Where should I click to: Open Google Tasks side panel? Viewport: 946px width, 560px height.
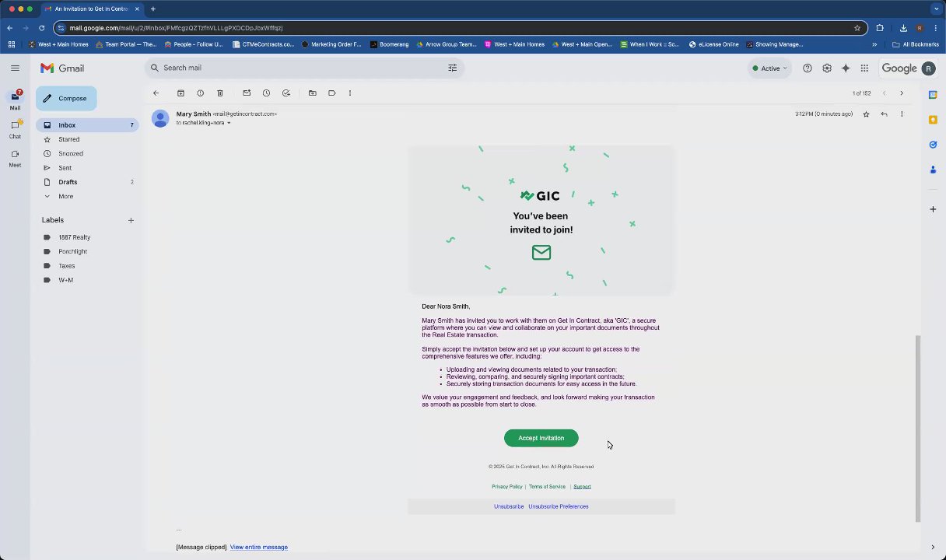pyautogui.click(x=933, y=145)
